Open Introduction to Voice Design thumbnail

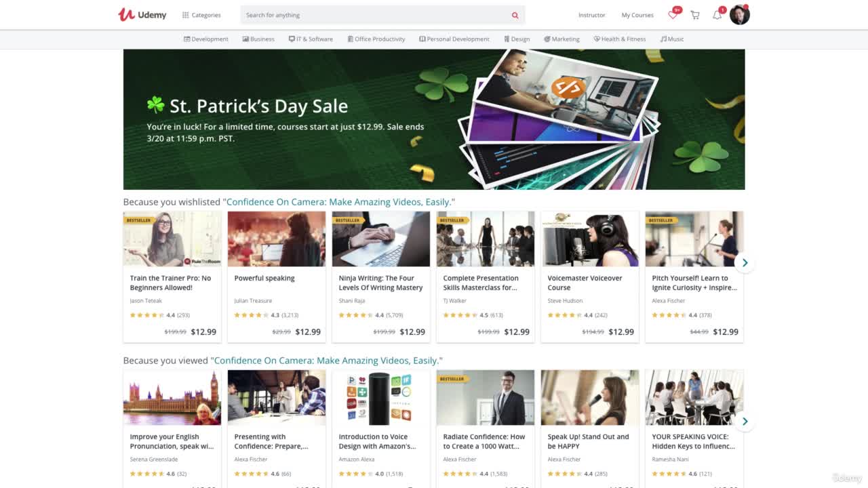[381, 397]
